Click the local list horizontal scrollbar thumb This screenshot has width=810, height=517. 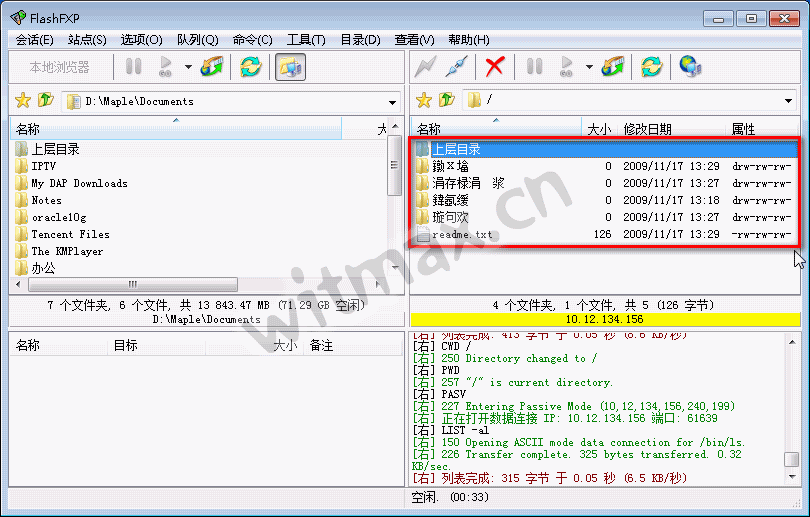133,284
